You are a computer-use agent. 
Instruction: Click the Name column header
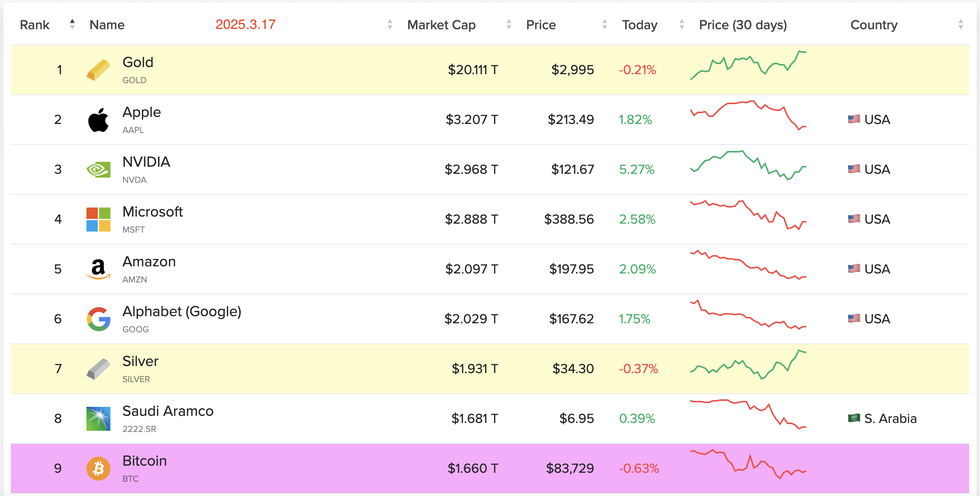coord(107,25)
